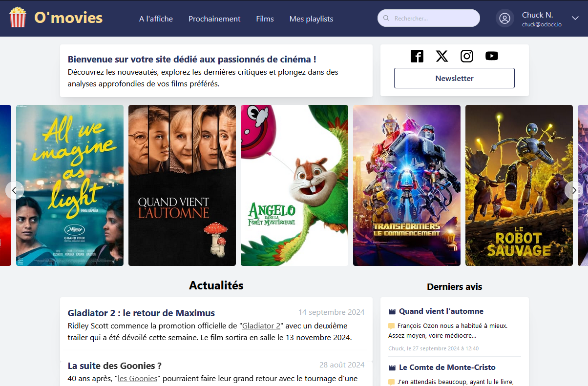Open Le Comte de Monte-Cristo review title
The image size is (588, 386).
(x=447, y=367)
